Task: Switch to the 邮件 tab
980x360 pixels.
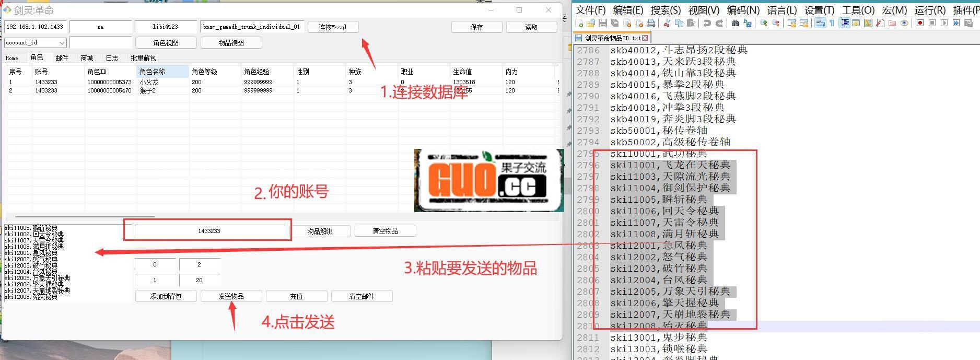Action: (x=62, y=58)
